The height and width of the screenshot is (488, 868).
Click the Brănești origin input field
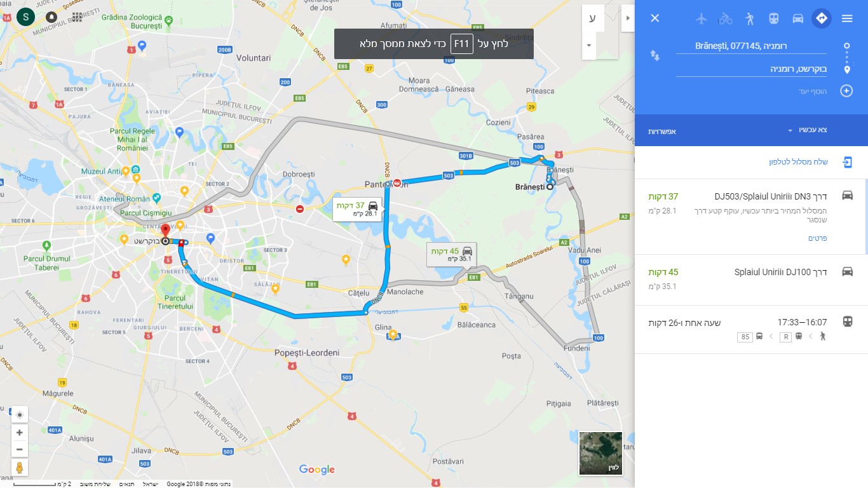[x=751, y=46]
